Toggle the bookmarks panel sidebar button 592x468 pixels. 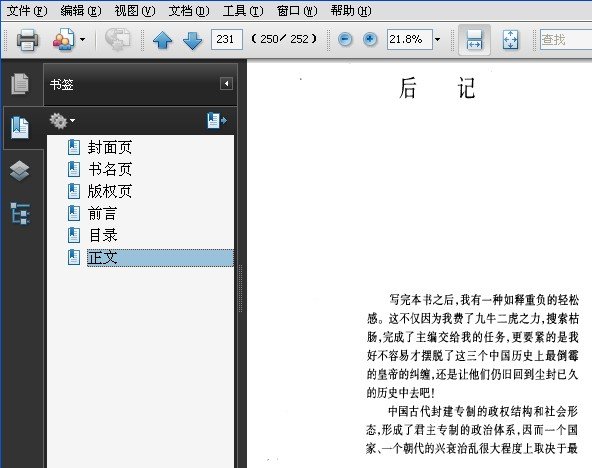pos(20,128)
